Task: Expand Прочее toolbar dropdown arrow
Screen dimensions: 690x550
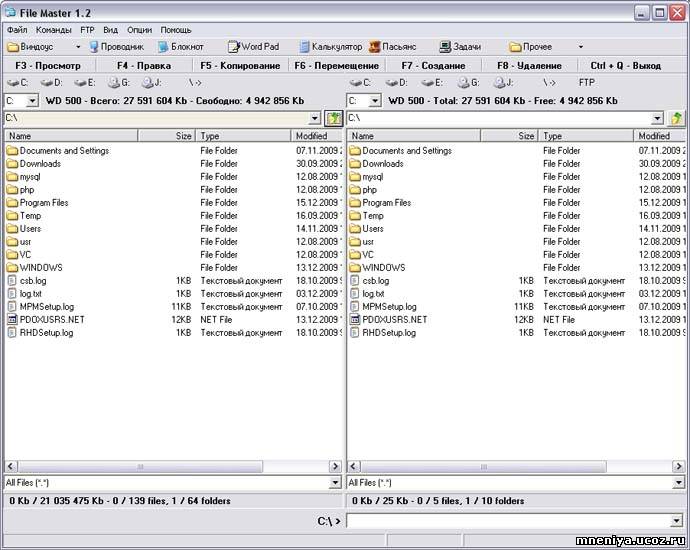Action: pos(580,47)
